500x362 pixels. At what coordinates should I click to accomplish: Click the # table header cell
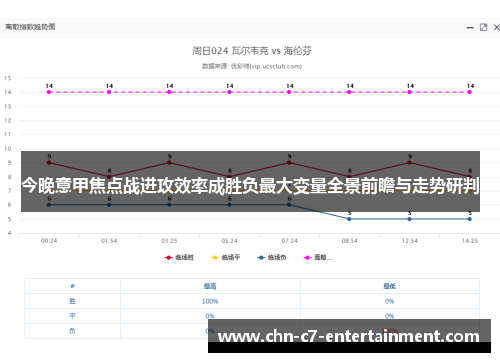point(72,286)
